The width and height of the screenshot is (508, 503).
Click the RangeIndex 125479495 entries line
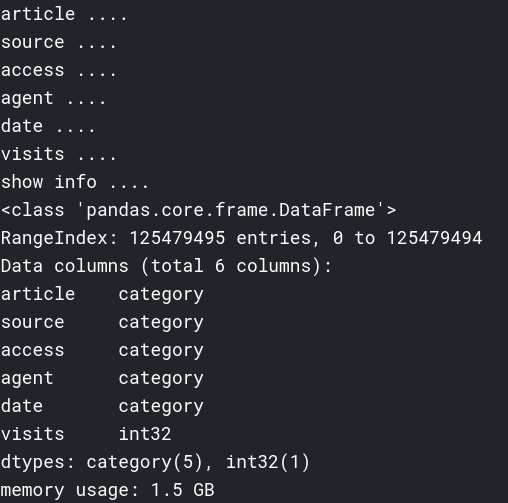(x=241, y=238)
